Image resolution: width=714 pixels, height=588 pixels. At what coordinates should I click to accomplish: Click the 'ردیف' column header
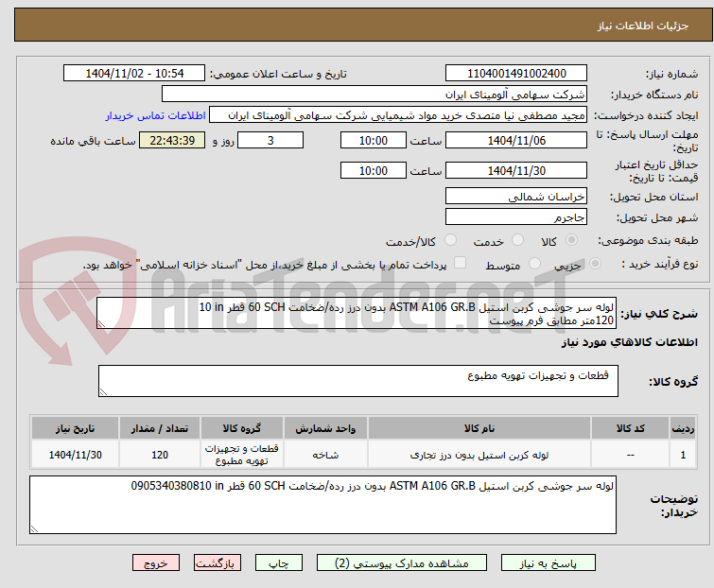[683, 428]
